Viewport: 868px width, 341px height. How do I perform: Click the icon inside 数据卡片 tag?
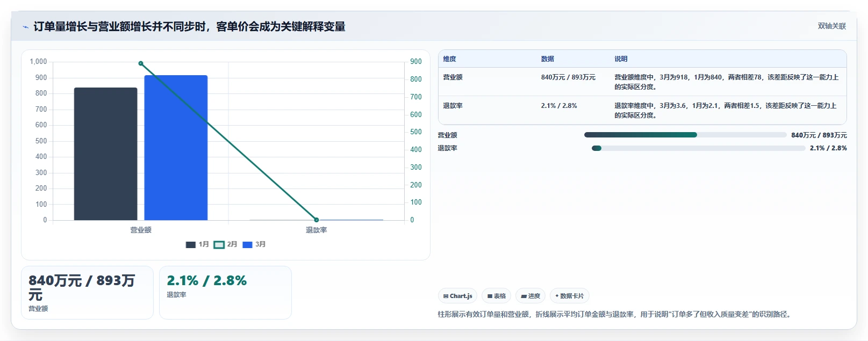click(x=557, y=296)
